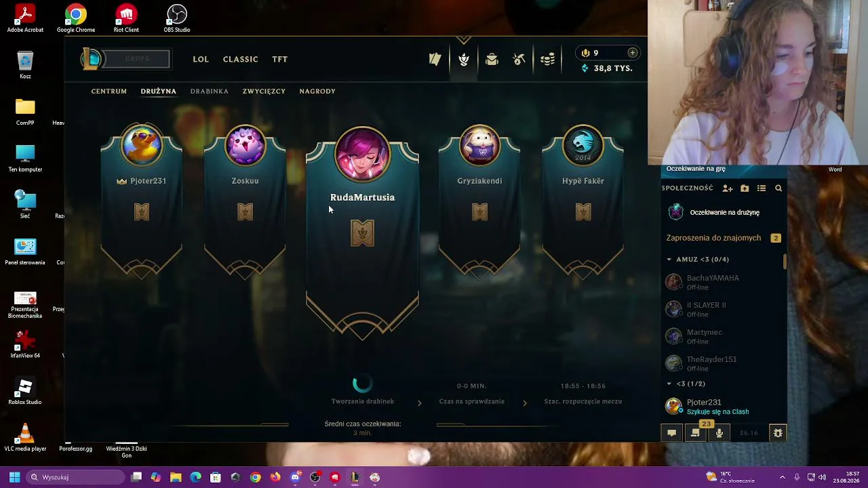Open the friends list options icon

point(762,188)
